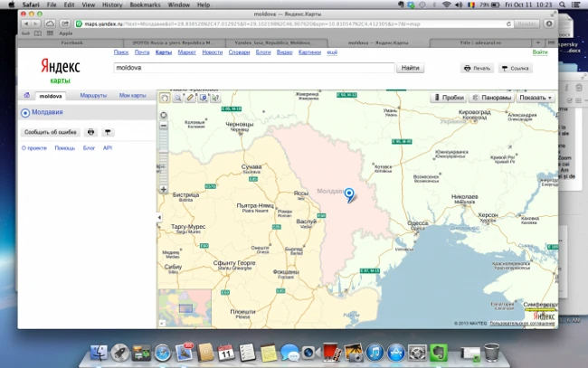Open the Показать dropdown menu

536,97
